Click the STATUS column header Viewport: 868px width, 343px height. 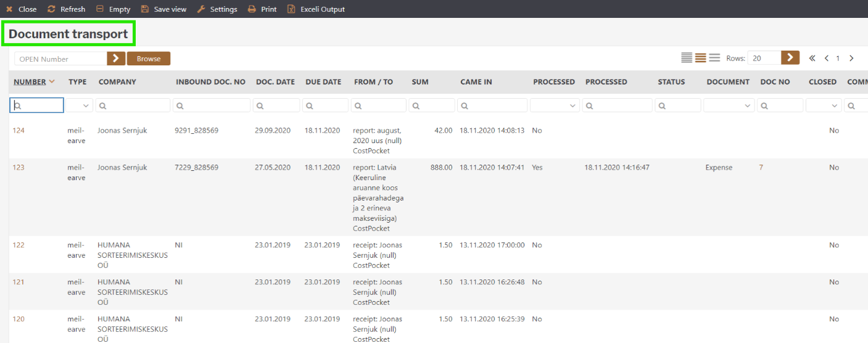pyautogui.click(x=671, y=81)
